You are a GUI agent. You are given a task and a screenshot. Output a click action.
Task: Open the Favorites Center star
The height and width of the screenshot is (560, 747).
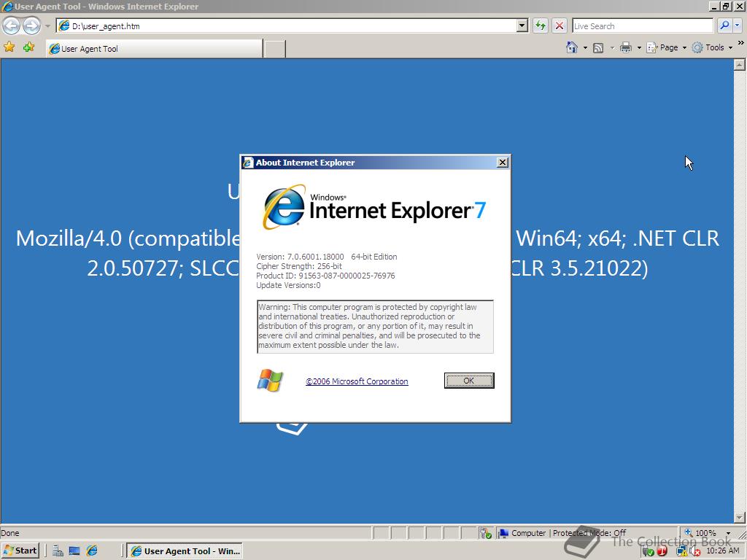(9, 47)
